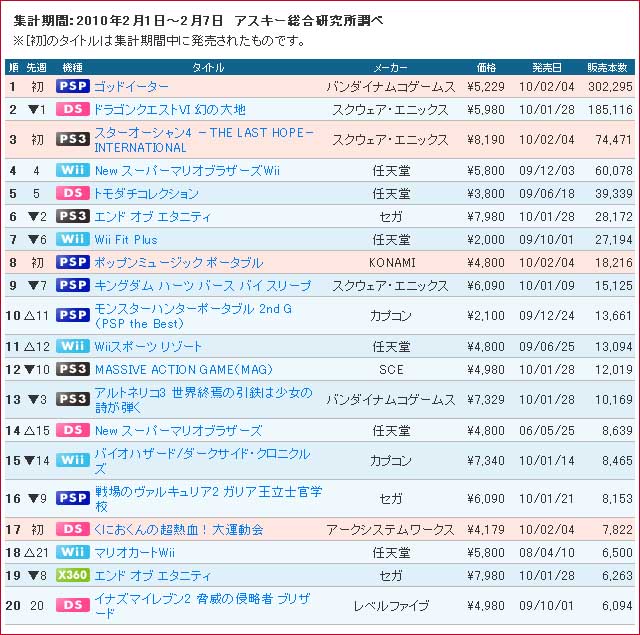The image size is (640, 635).
Task: Click price ¥8,190
Action: click(486, 140)
